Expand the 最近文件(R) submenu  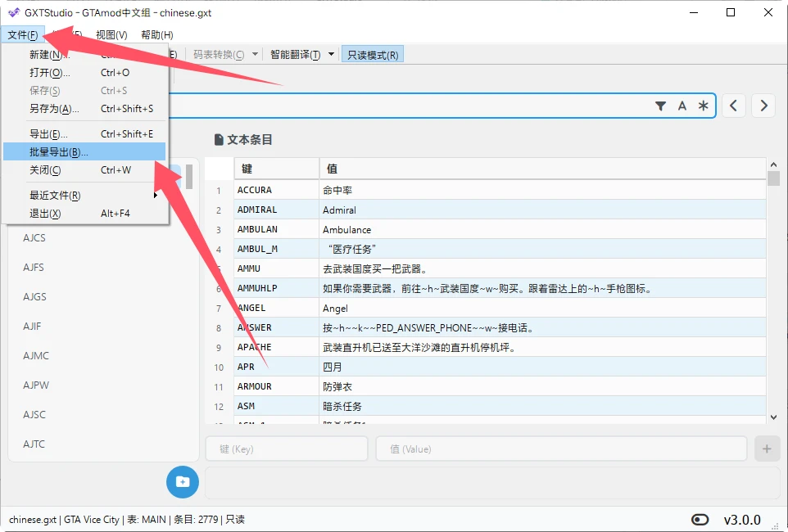(x=85, y=196)
